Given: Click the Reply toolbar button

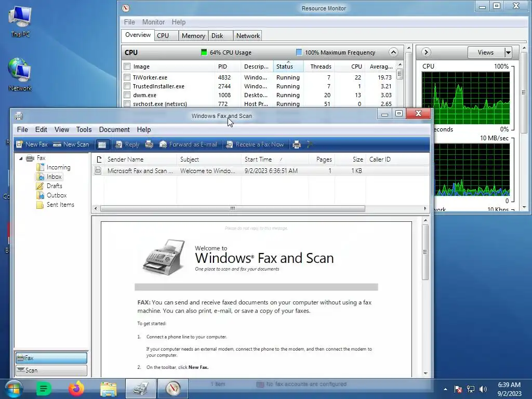Looking at the screenshot, I should click(x=127, y=144).
